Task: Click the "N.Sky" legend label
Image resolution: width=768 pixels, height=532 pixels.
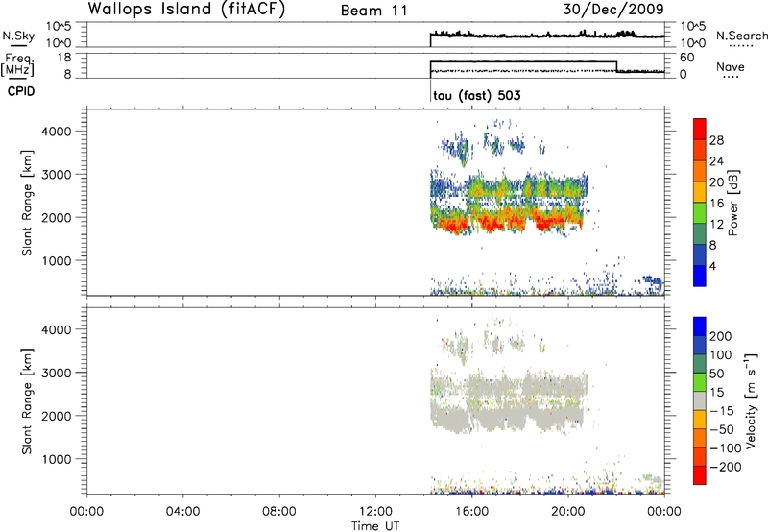Action: click(18, 36)
